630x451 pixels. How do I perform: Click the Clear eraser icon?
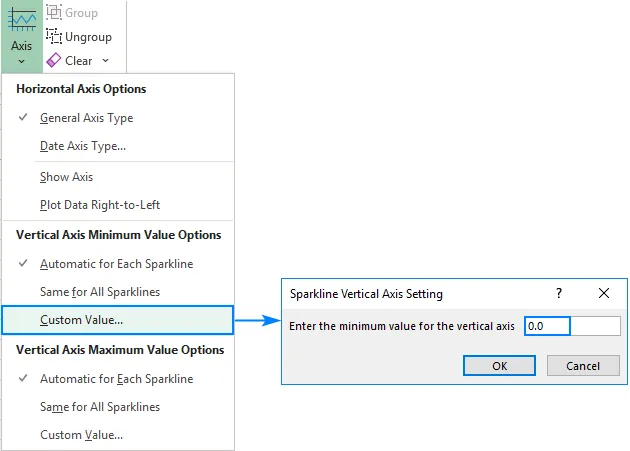(x=55, y=61)
